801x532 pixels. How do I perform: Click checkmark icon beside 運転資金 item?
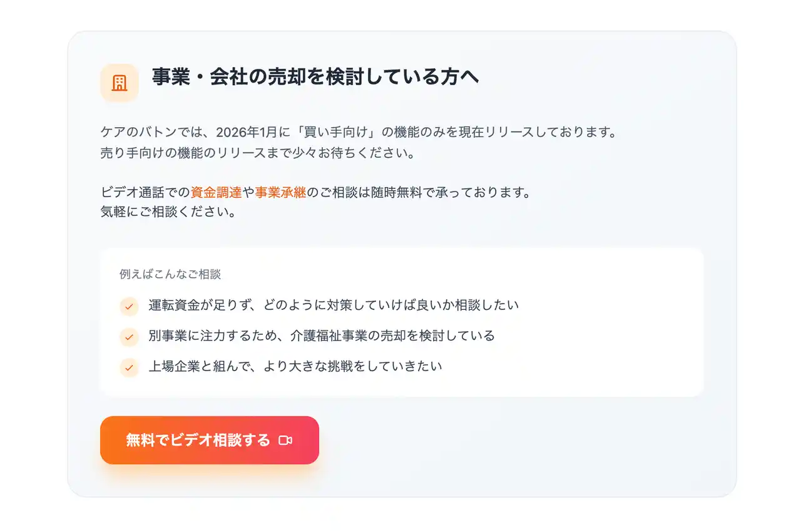point(129,307)
